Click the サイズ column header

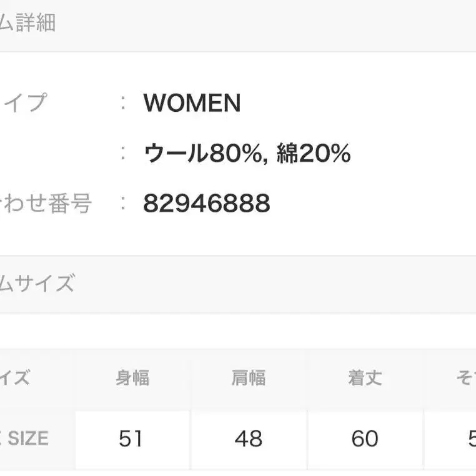coord(16,378)
